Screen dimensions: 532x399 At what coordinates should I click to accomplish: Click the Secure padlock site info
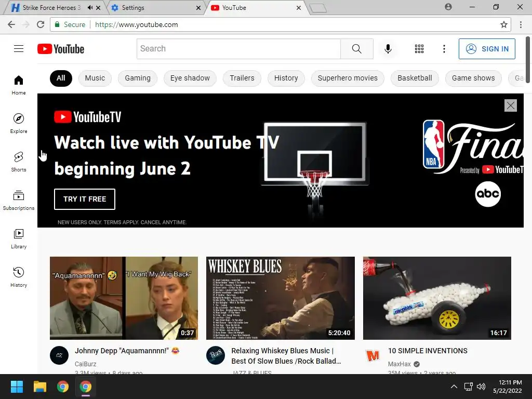(x=70, y=24)
